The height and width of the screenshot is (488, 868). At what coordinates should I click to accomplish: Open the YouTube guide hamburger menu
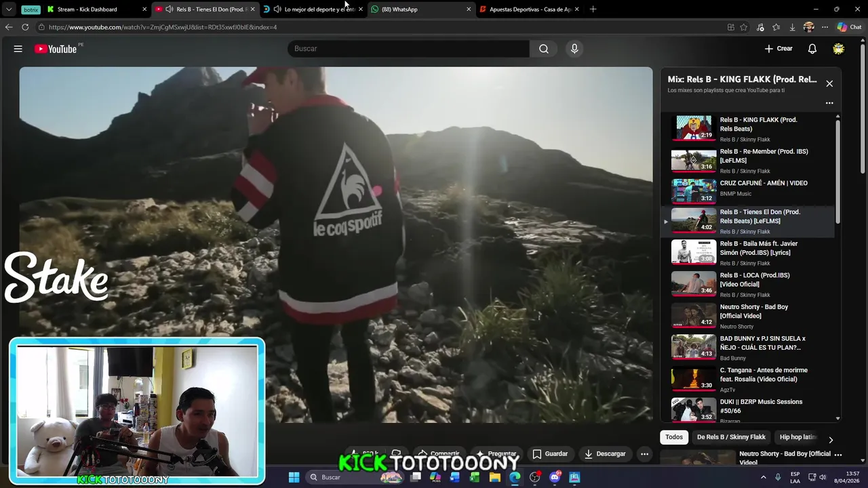18,49
